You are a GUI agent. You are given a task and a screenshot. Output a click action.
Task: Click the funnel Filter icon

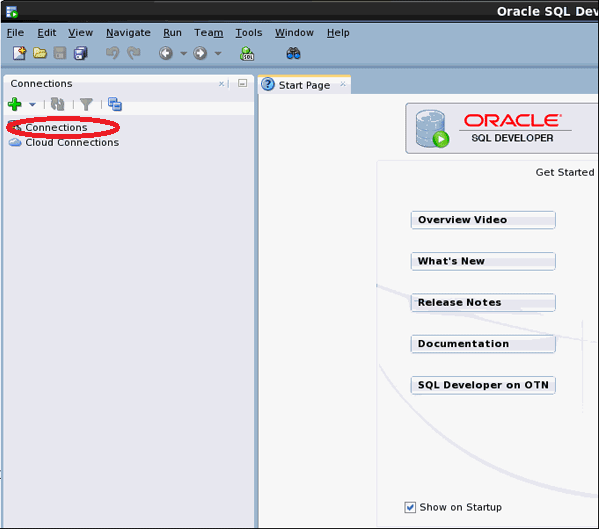tap(86, 104)
